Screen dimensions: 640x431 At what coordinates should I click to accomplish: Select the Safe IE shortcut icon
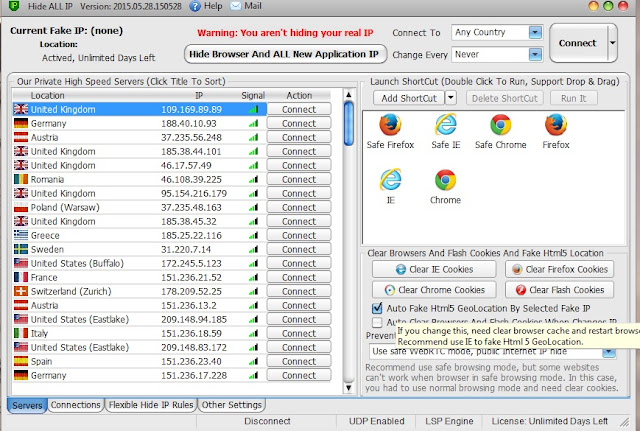(x=445, y=125)
